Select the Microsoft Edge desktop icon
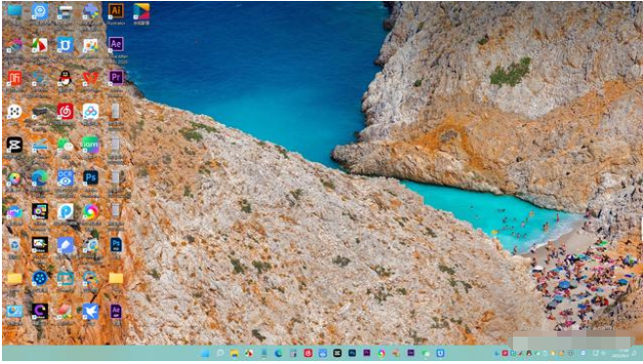 [x=40, y=178]
